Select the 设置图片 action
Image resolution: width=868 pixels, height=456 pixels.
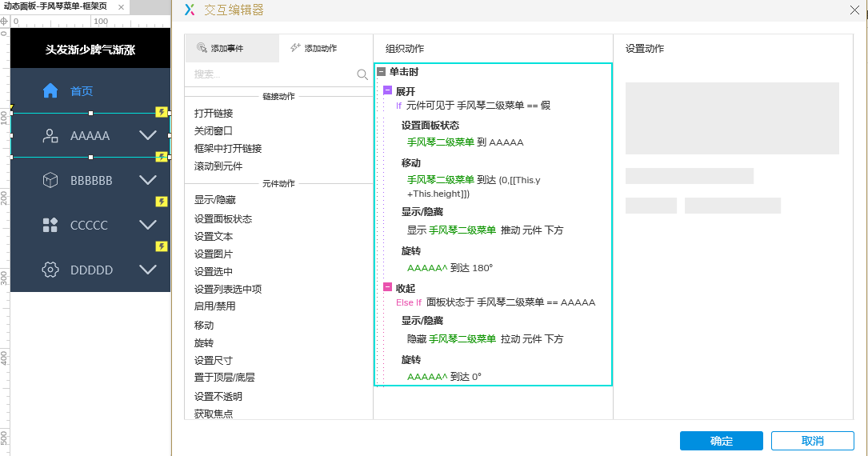[x=214, y=254]
